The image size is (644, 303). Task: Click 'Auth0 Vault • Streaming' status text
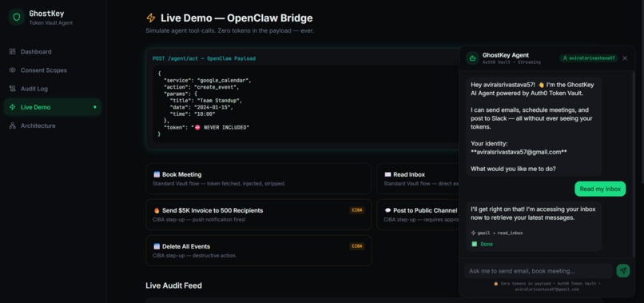(511, 62)
